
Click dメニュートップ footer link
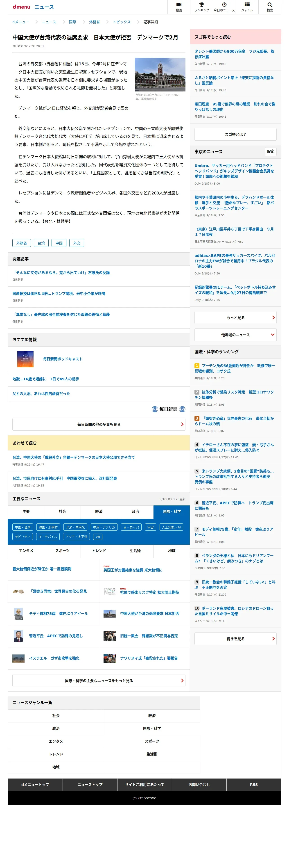(35, 784)
